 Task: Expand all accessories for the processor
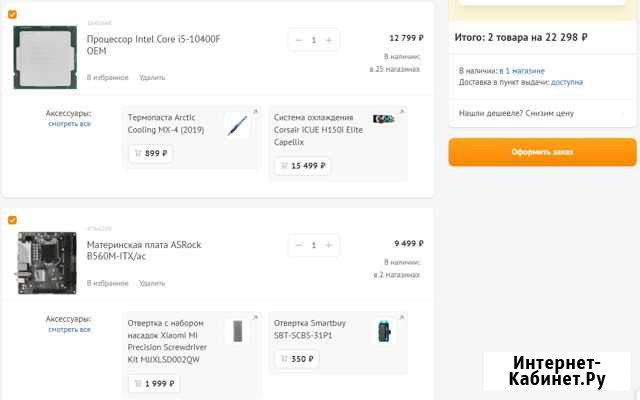69,124
